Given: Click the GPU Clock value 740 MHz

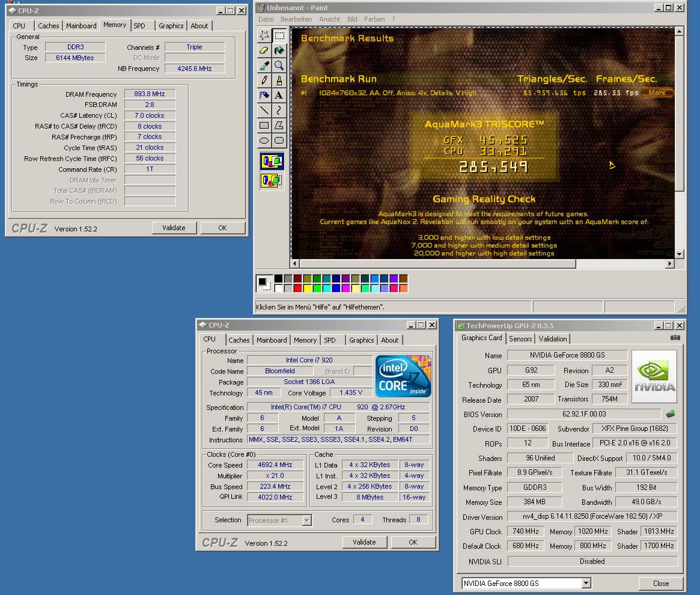Looking at the screenshot, I should tap(525, 531).
